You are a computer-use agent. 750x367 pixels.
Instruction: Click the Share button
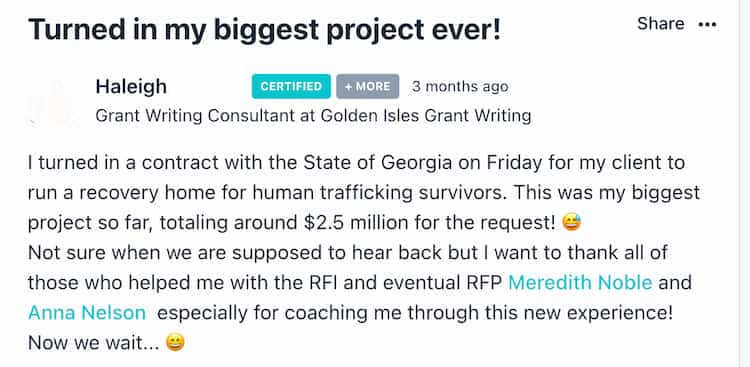pos(661,23)
